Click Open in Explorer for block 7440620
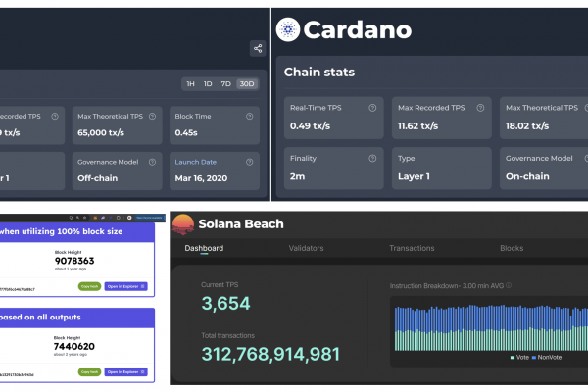 pyautogui.click(x=125, y=372)
